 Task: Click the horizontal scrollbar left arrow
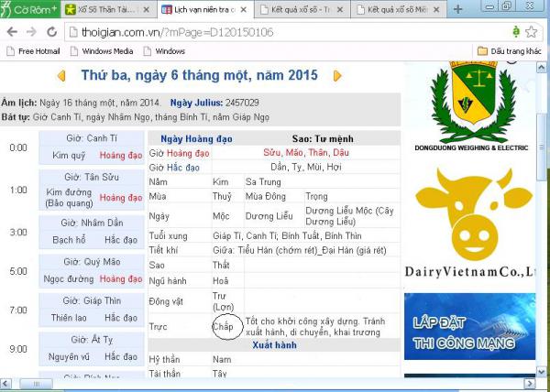5,384
